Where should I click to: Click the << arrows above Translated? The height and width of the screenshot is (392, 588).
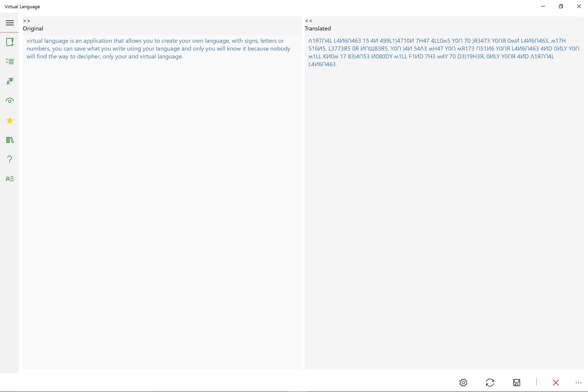pyautogui.click(x=309, y=21)
